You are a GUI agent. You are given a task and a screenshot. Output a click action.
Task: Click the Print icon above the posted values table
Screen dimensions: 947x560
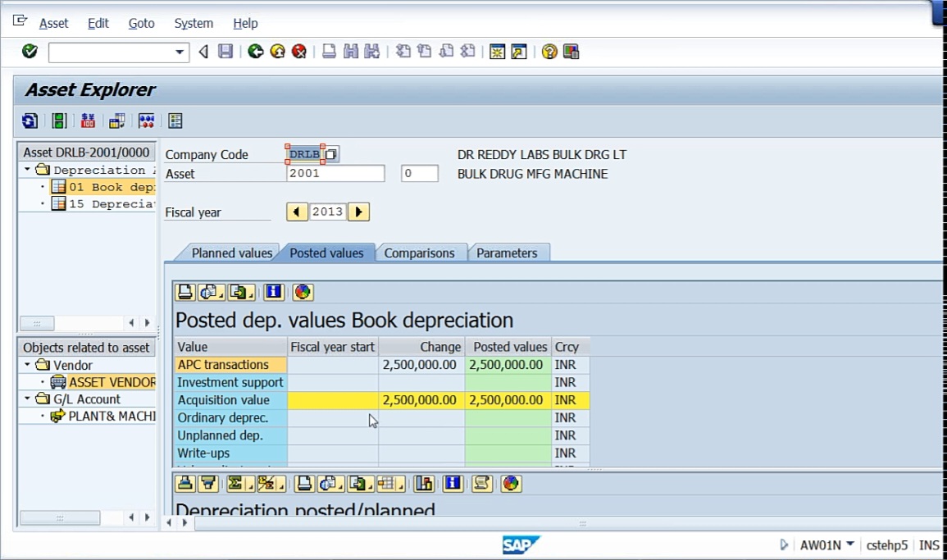click(184, 293)
